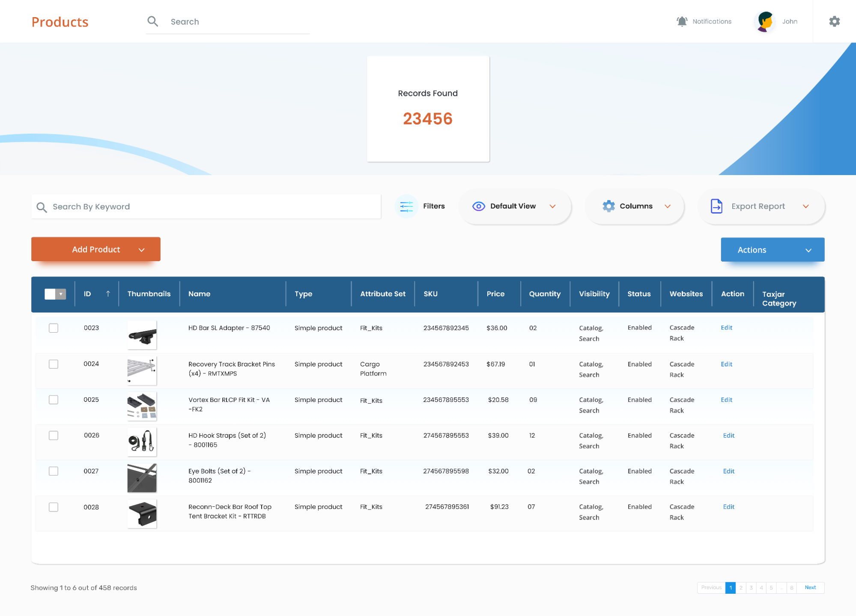856x616 pixels.
Task: Click the Columns gear icon
Action: click(608, 206)
